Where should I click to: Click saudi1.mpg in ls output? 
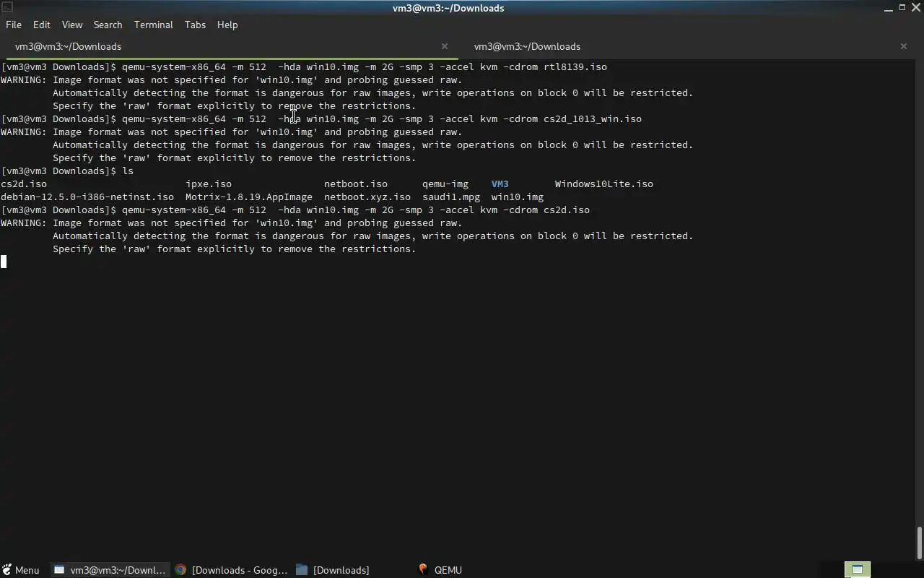pos(451,197)
